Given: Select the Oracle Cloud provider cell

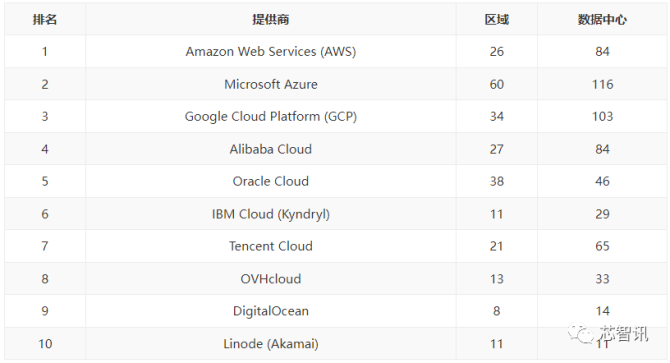Looking at the screenshot, I should tap(270, 181).
